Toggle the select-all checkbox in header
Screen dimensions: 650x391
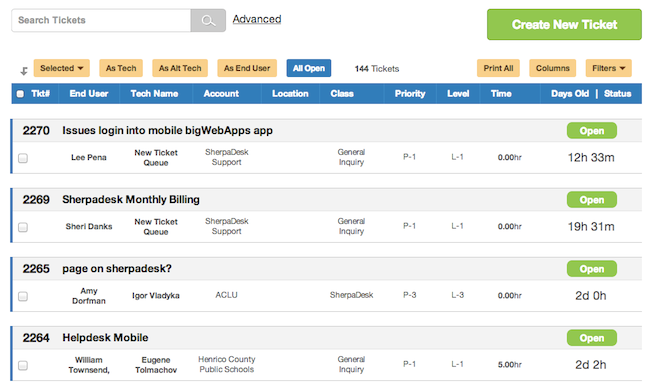(x=20, y=94)
